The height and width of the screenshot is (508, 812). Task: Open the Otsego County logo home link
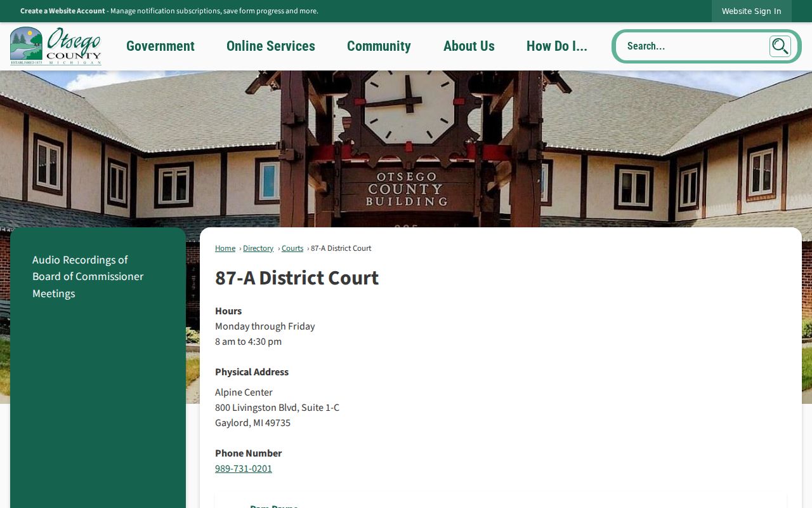(56, 46)
